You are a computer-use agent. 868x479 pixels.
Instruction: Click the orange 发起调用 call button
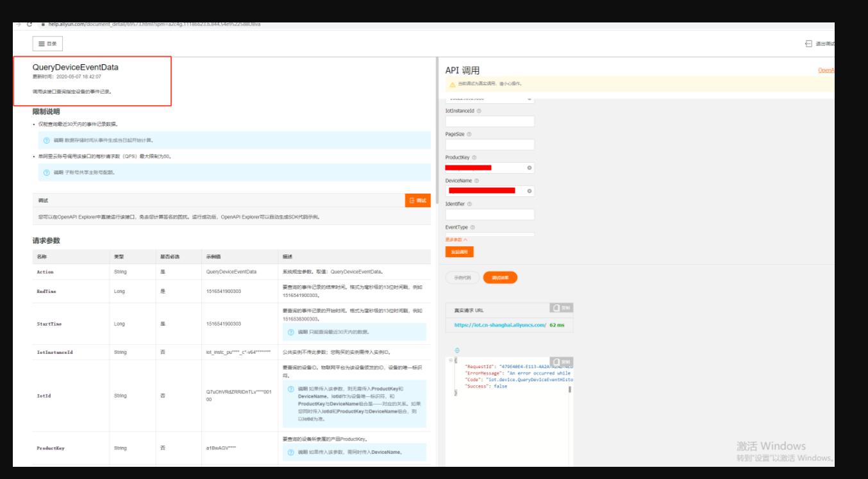click(x=459, y=252)
